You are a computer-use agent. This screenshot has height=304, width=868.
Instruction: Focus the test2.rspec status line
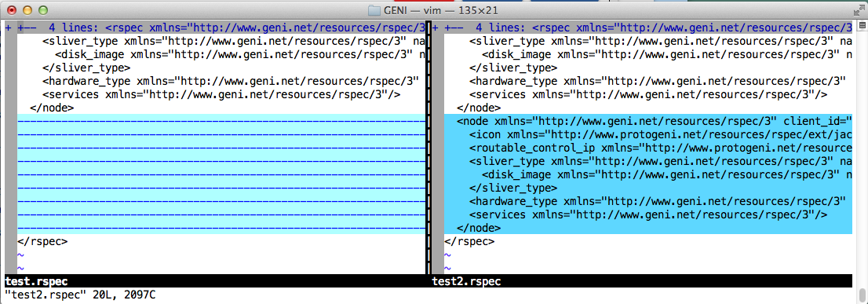point(642,282)
